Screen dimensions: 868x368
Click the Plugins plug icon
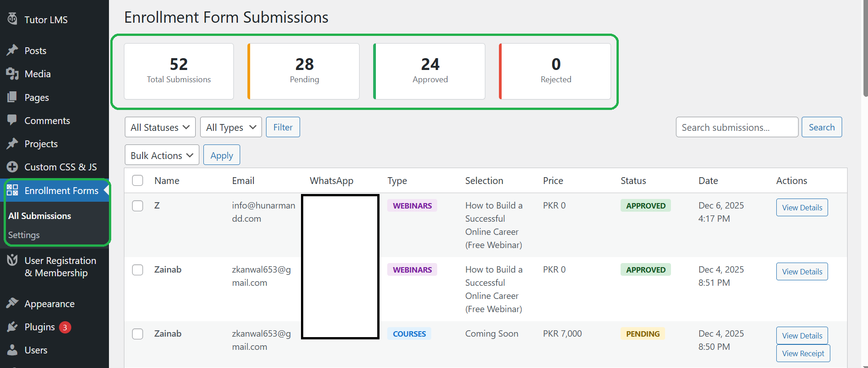click(x=12, y=327)
